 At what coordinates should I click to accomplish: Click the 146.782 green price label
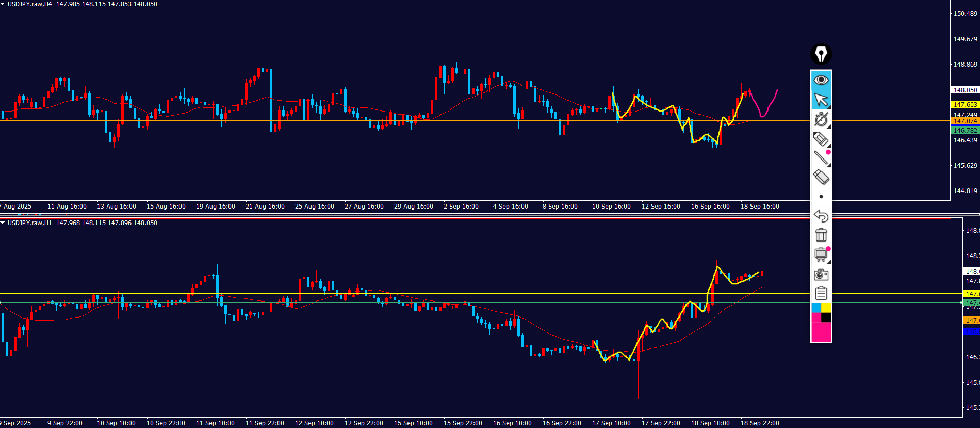click(965, 131)
